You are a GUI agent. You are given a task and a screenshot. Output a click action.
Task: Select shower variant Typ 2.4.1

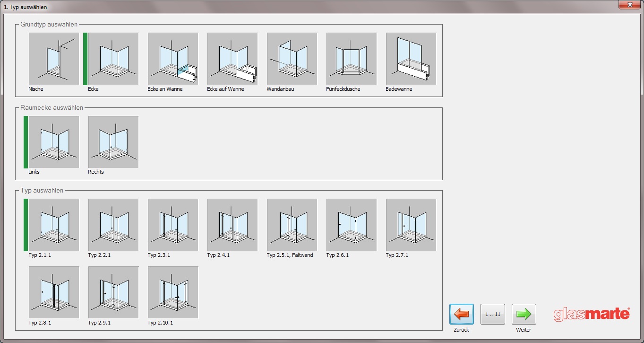coord(232,225)
